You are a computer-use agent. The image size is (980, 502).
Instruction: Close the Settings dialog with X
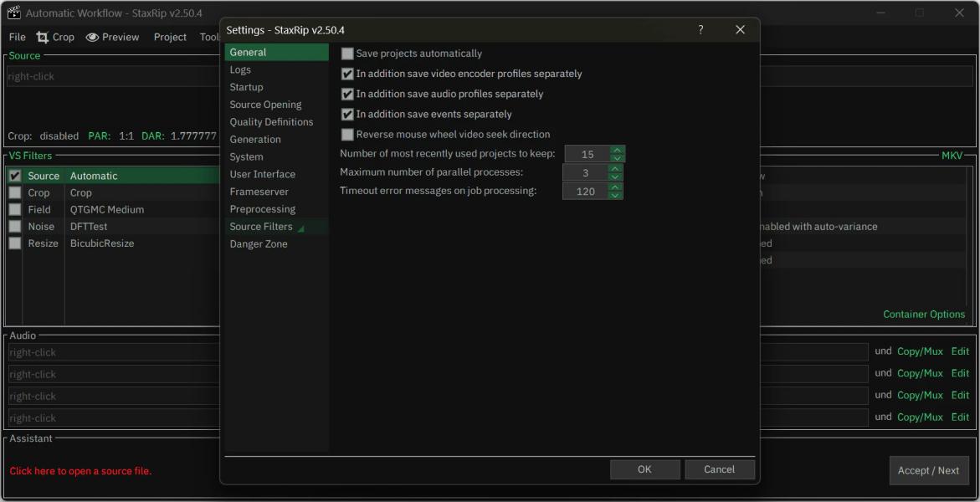click(x=740, y=30)
